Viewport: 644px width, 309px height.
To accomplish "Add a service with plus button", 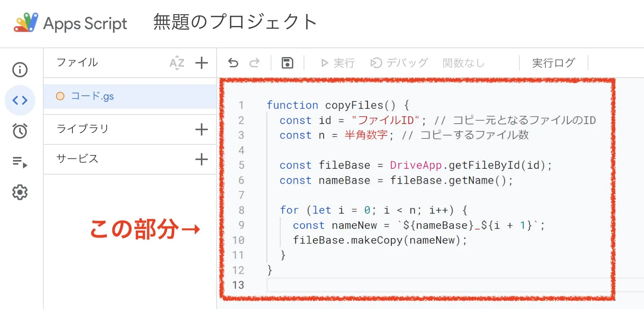I will (202, 159).
